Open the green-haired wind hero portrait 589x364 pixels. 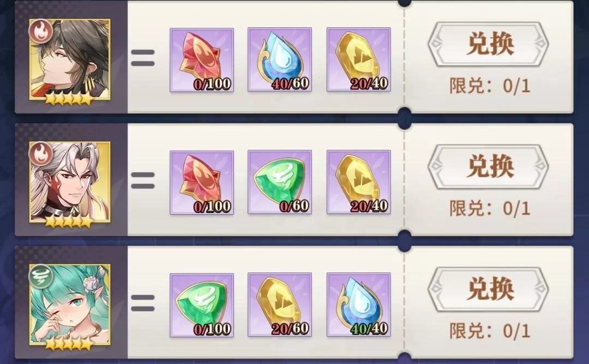coord(70,305)
